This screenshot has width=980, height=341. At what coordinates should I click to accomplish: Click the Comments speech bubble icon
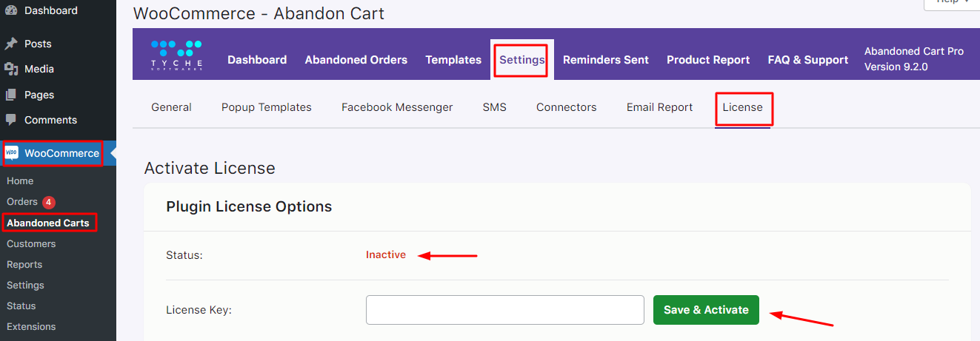11,120
